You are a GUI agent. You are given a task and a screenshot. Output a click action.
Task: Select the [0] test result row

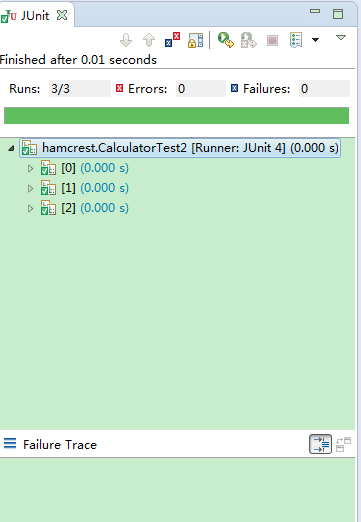(x=85, y=168)
